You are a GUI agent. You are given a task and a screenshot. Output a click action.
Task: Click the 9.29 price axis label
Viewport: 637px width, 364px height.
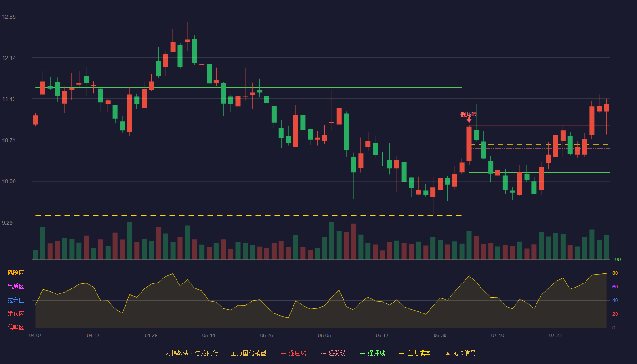(8, 223)
